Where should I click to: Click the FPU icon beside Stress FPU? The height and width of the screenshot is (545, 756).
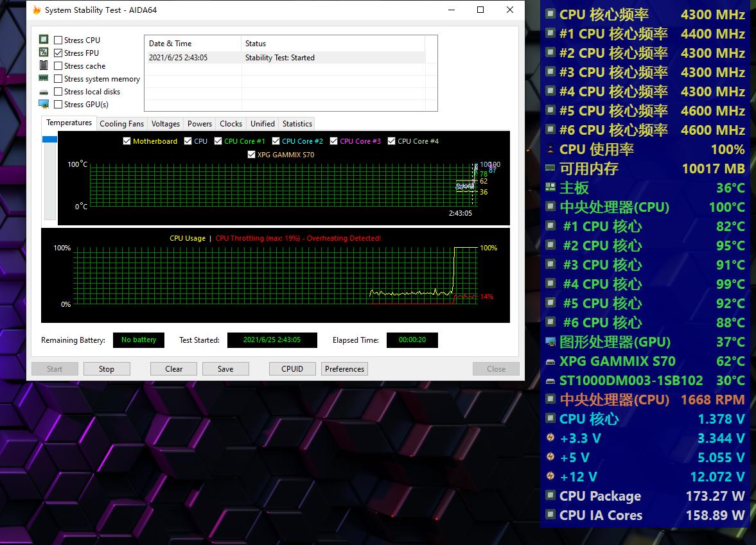(x=44, y=53)
